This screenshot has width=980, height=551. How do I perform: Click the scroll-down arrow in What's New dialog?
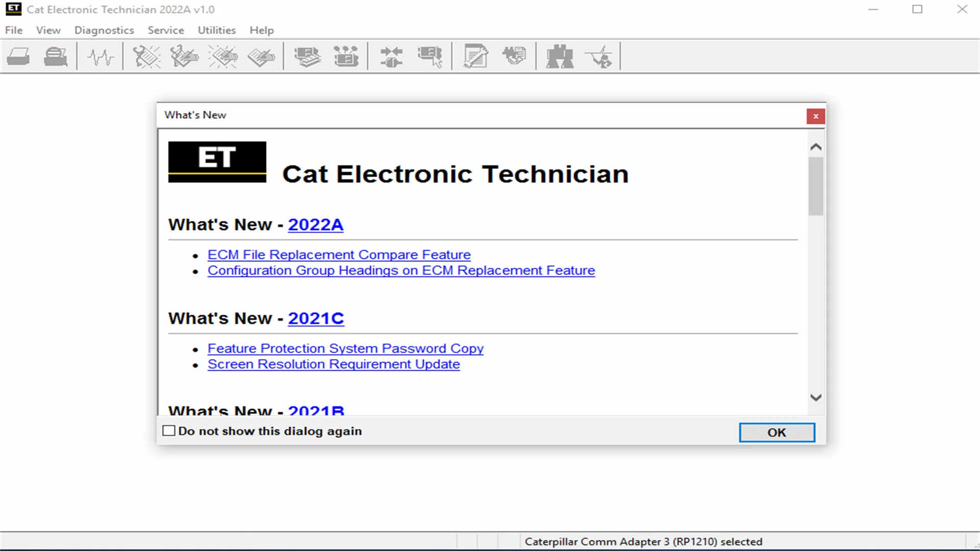pyautogui.click(x=816, y=397)
